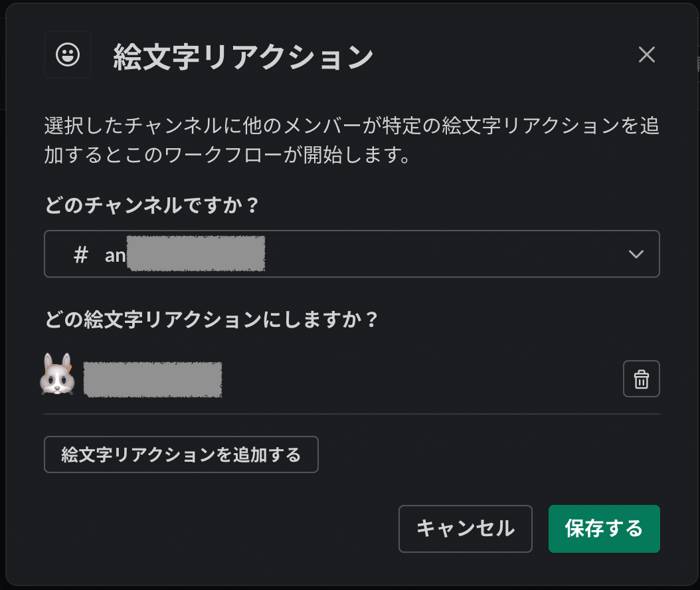The height and width of the screenshot is (590, 700).
Task: Click the smiley emoji icon beside the dialog title
Action: pyautogui.click(x=67, y=54)
